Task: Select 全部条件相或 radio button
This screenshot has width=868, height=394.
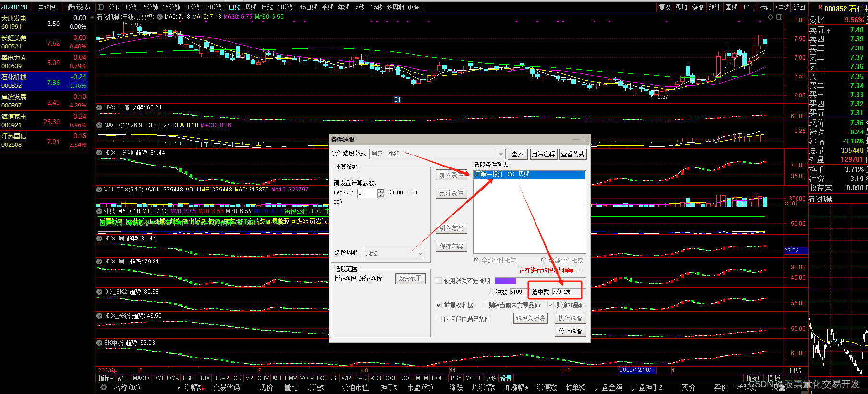Action: [543, 260]
